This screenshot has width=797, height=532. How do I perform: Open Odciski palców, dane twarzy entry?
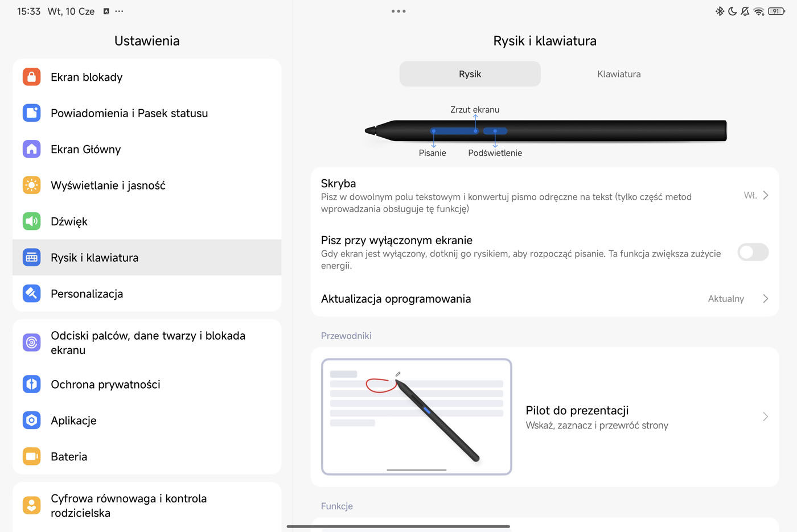[x=147, y=343]
